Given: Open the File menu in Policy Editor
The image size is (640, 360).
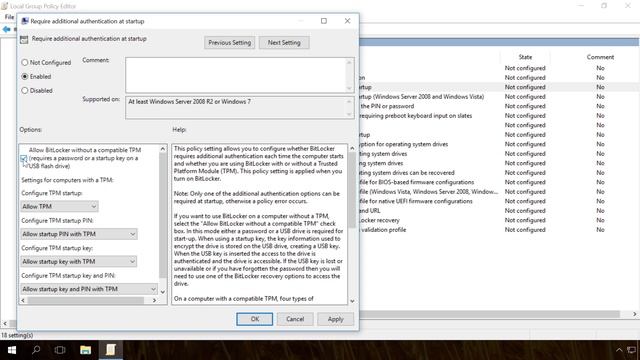Looking at the screenshot, I should [9, 17].
